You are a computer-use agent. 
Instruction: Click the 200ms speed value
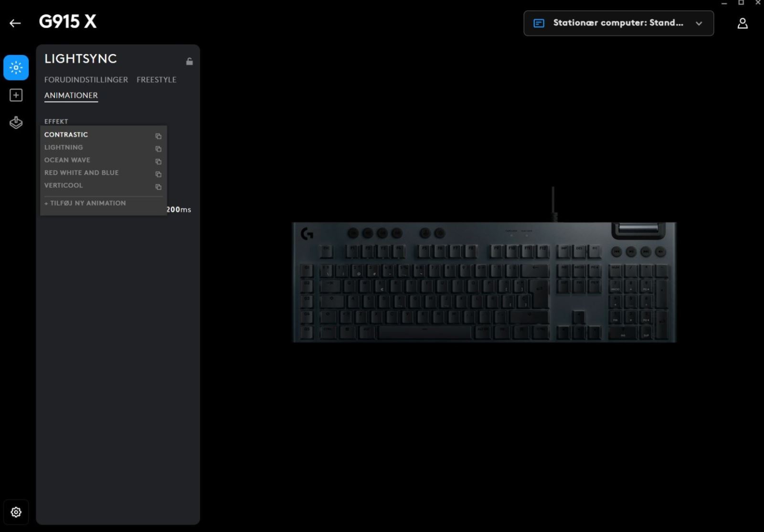coord(179,209)
